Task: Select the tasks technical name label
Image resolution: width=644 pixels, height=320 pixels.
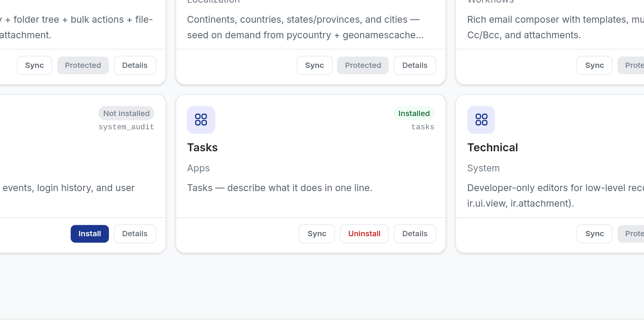Action: (x=423, y=127)
